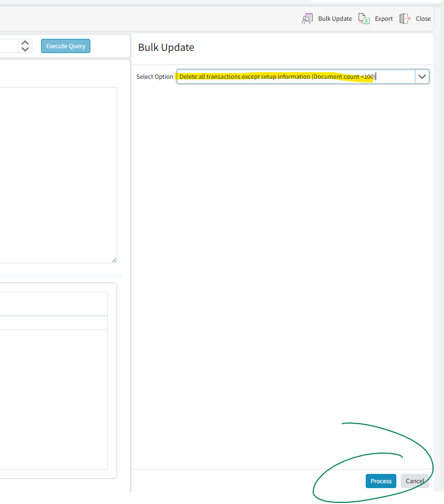
Task: Decrement value with stepper down arrow
Action: point(25,49)
